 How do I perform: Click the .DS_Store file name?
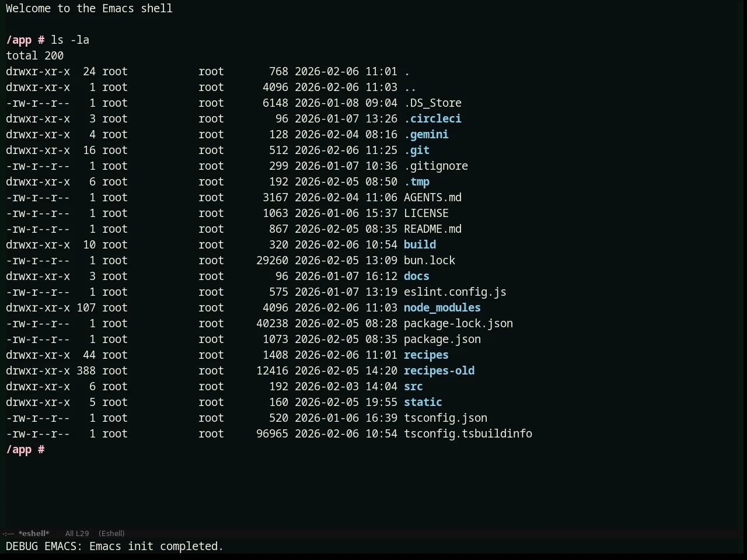432,103
